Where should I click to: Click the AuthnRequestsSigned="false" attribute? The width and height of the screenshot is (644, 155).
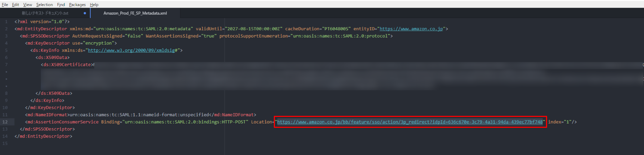point(108,36)
